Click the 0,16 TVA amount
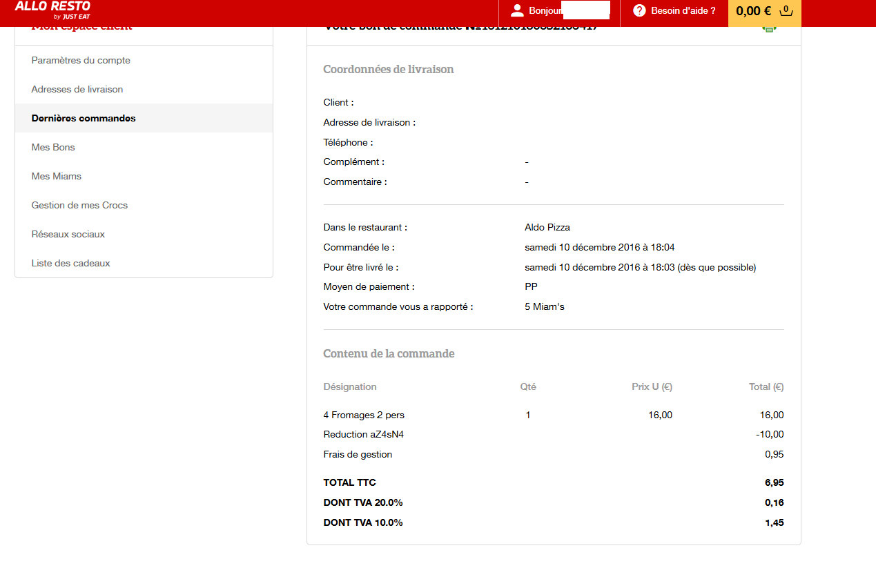Screen dimensions: 876x588 coord(775,503)
